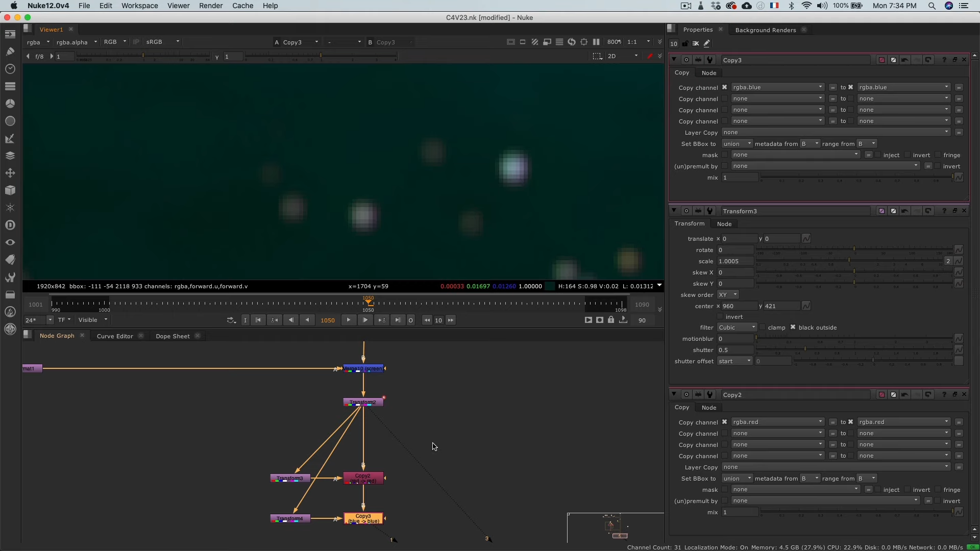Screen dimensions: 980x551
Task: Open Set BBox to union dropdown in Copy3
Action: click(737, 144)
